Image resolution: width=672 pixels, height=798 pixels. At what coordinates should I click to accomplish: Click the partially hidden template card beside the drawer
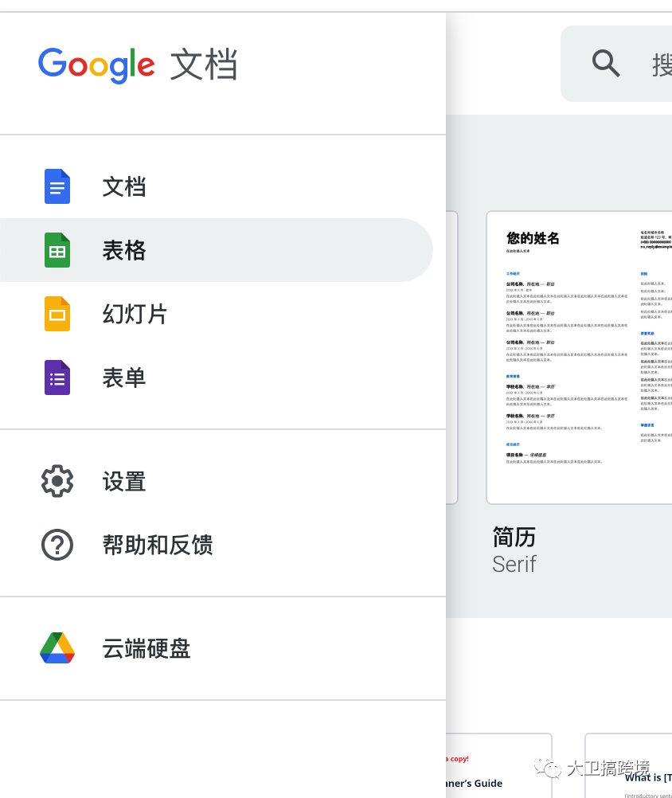[452, 358]
